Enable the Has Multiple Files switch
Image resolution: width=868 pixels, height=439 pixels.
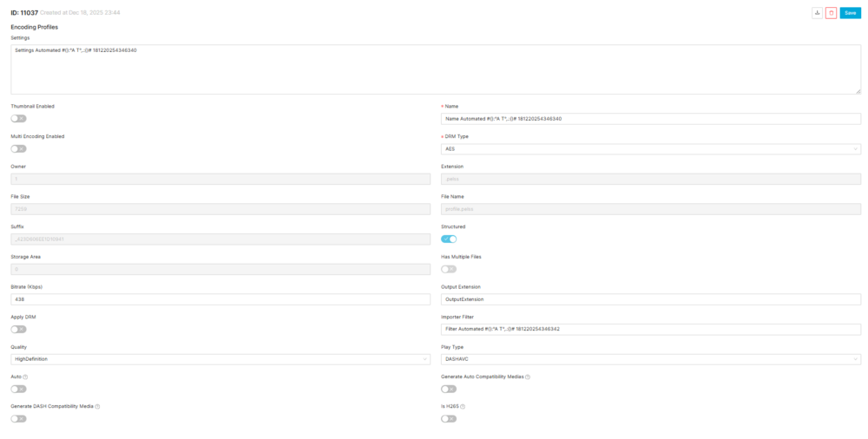[x=449, y=269]
